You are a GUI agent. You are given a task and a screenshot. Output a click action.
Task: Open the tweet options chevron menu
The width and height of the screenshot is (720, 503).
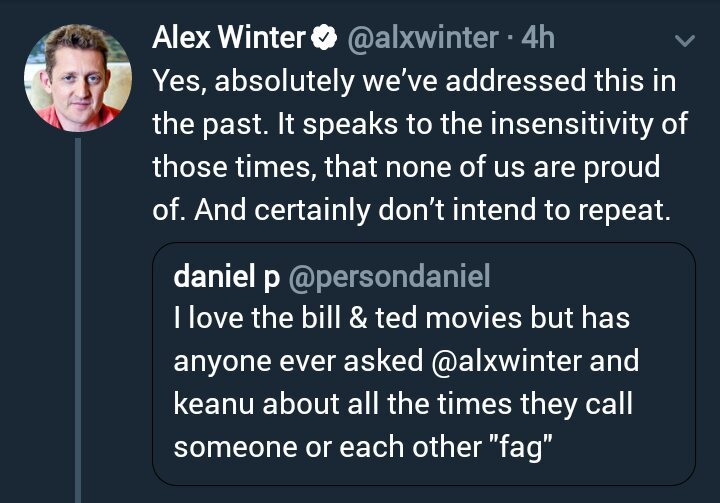pos(684,41)
